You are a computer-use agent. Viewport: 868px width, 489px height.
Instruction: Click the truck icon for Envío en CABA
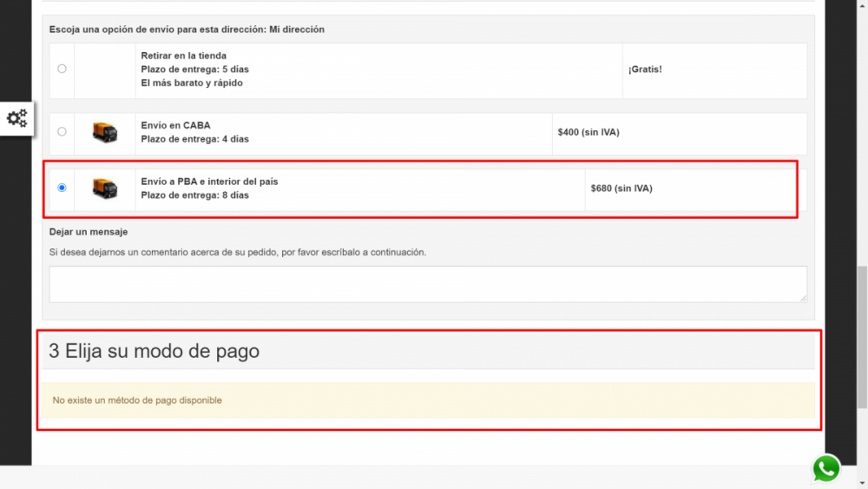(x=105, y=132)
